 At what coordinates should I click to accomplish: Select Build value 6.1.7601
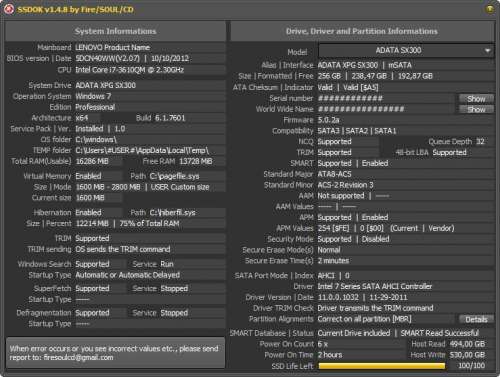click(x=170, y=118)
